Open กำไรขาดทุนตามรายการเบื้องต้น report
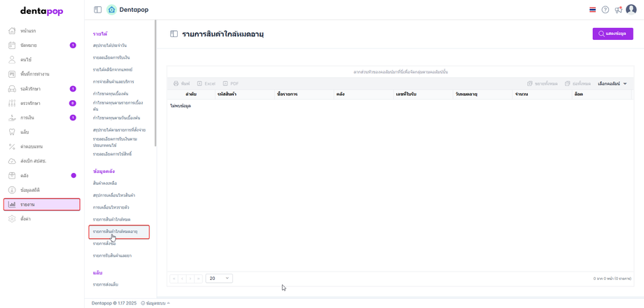Image resolution: width=644 pixels, height=308 pixels. (x=118, y=106)
